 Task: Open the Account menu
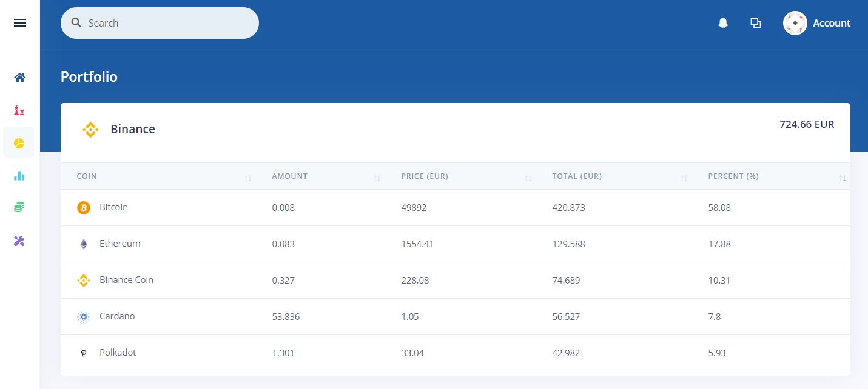click(x=831, y=23)
